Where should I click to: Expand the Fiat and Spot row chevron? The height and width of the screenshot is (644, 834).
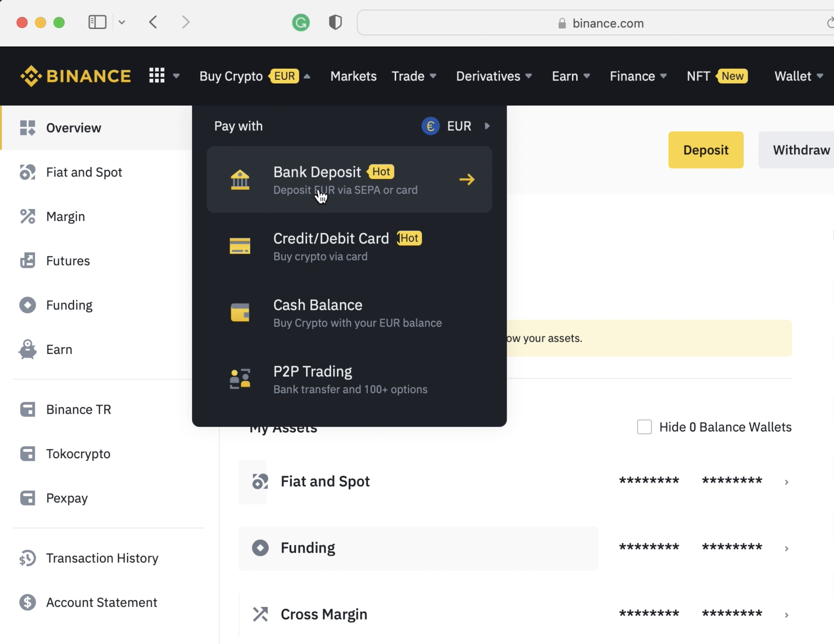[787, 482]
